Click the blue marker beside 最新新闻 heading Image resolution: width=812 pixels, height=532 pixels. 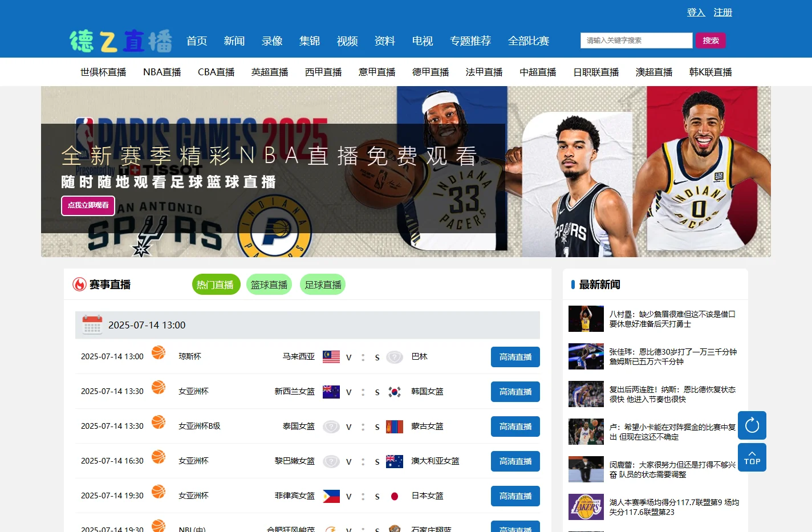click(x=573, y=284)
